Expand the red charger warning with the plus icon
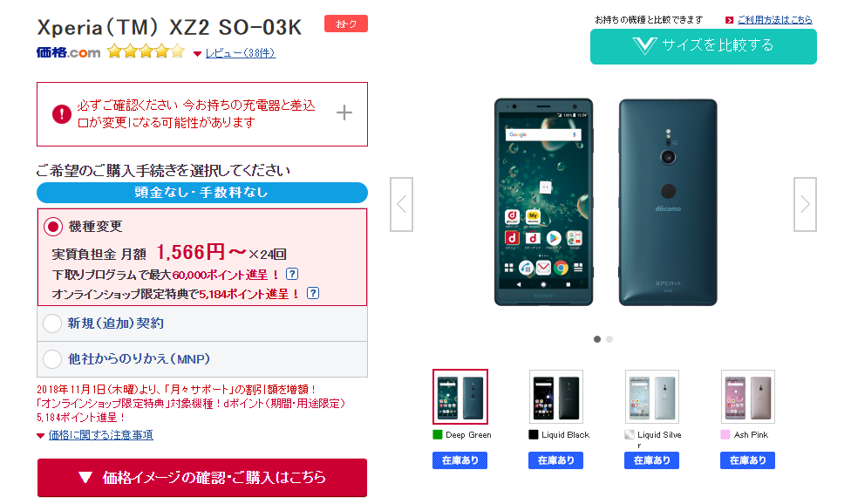This screenshot has height=504, width=851. tap(344, 112)
